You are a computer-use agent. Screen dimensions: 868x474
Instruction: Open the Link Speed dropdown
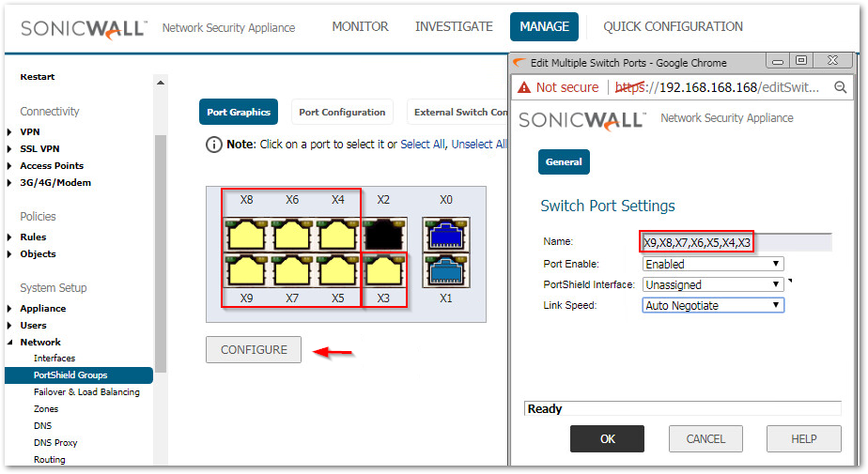pyautogui.click(x=713, y=305)
